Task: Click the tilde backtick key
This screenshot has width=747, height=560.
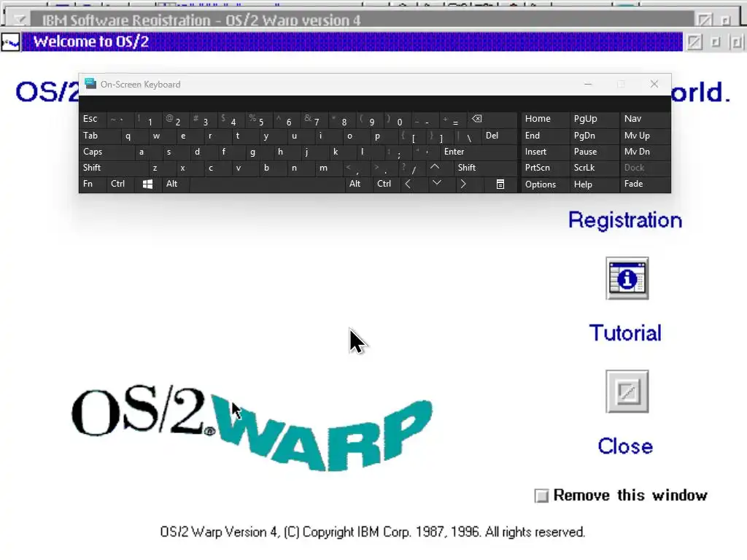Action: click(121, 119)
